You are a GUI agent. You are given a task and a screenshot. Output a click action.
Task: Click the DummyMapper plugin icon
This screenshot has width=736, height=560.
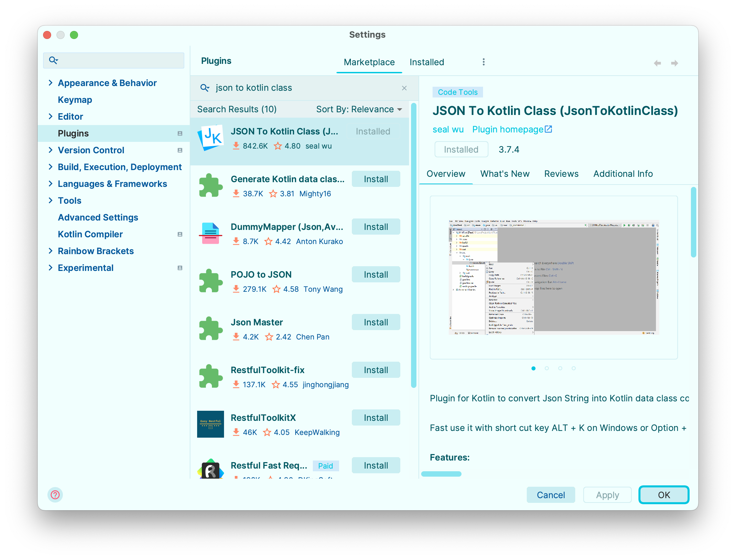(211, 233)
